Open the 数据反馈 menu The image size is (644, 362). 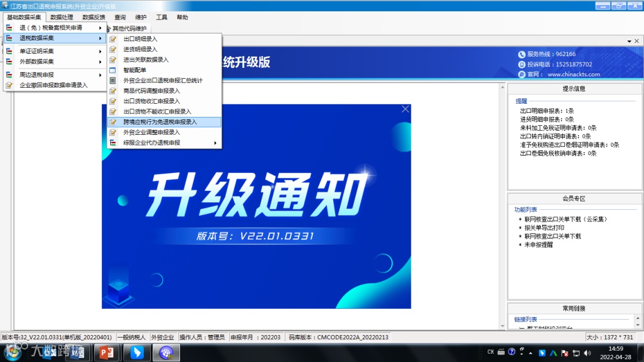pyautogui.click(x=94, y=17)
